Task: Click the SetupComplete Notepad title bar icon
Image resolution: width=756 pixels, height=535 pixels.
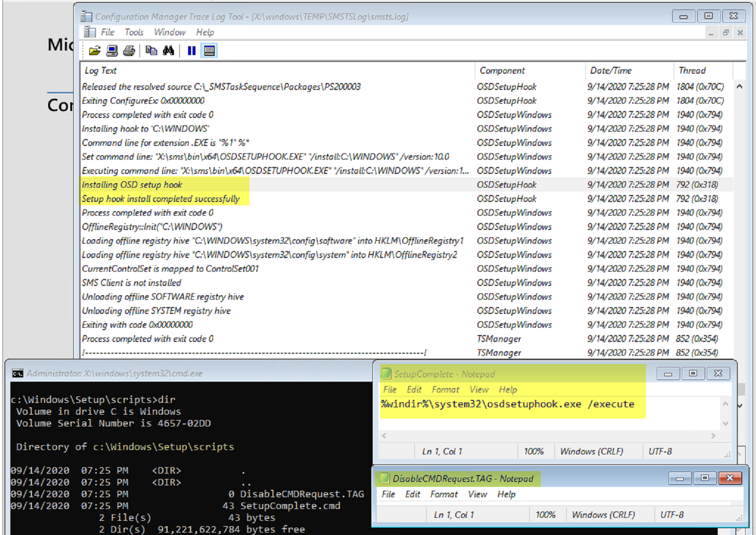Action: pos(386,374)
